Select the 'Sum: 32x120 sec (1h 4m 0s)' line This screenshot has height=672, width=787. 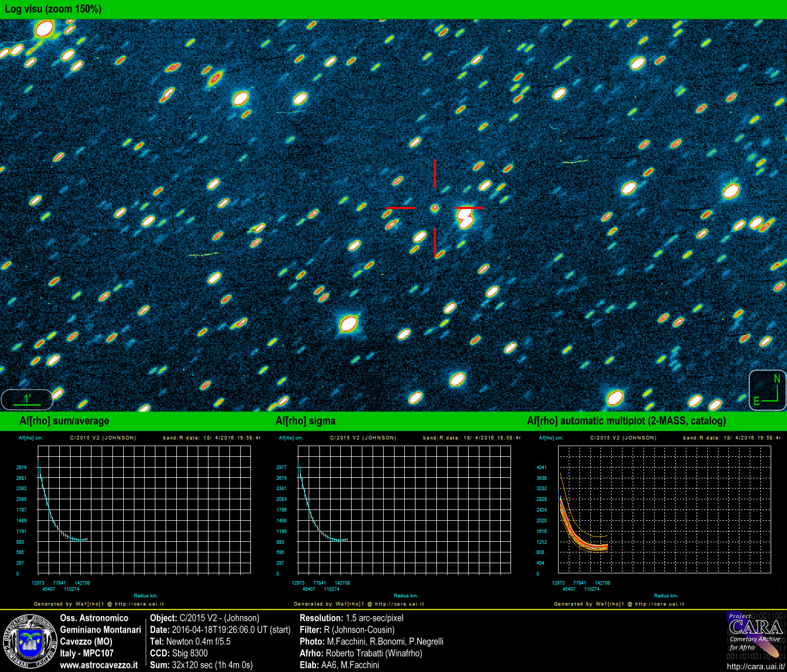pos(201,665)
